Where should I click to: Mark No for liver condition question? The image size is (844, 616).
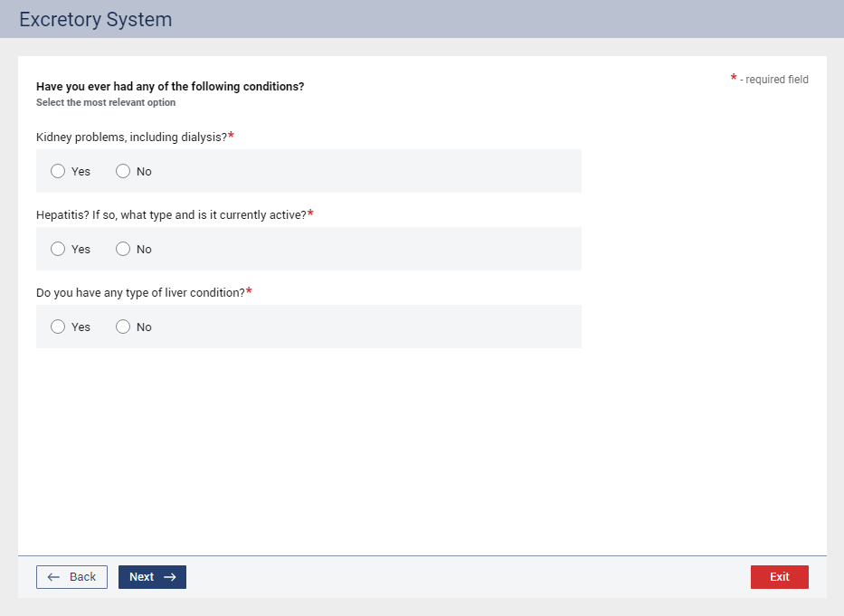click(x=123, y=327)
